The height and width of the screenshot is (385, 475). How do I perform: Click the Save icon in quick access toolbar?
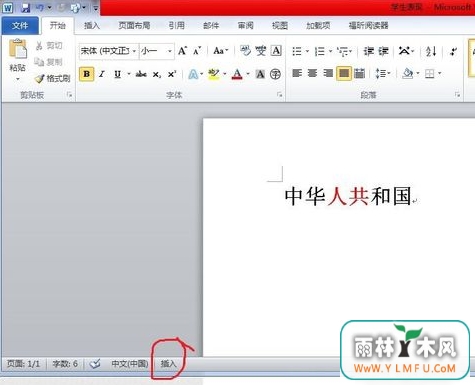coord(25,8)
